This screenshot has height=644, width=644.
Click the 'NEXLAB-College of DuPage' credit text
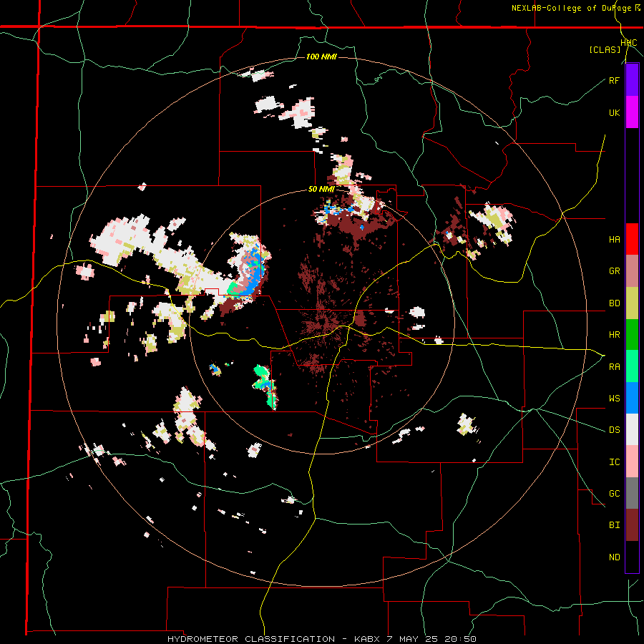pos(571,8)
